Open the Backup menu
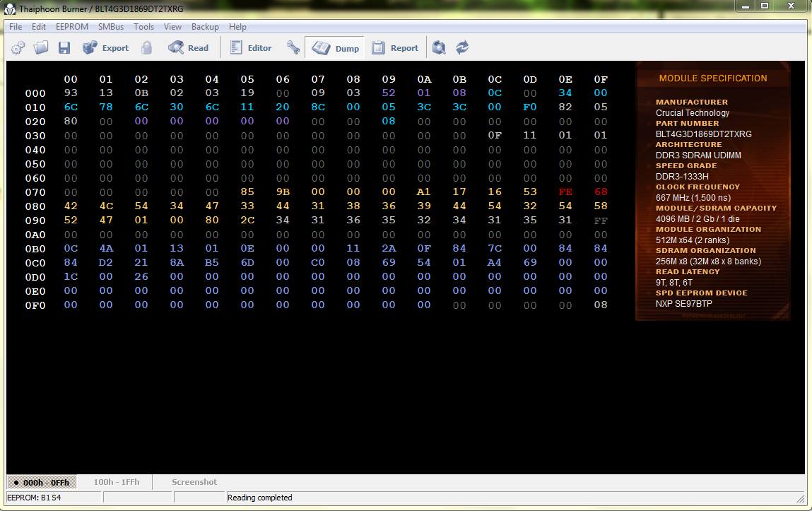This screenshot has height=511, width=812. point(205,26)
